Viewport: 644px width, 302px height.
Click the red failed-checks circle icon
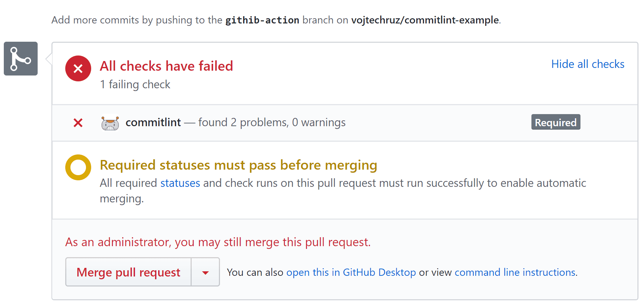[x=78, y=68]
